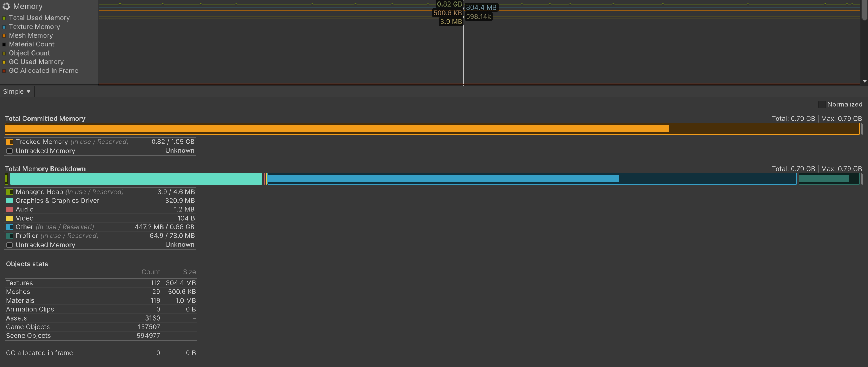This screenshot has width=868, height=367.
Task: Click Graphics & Graphics Driver legend swatch
Action: [x=10, y=201]
